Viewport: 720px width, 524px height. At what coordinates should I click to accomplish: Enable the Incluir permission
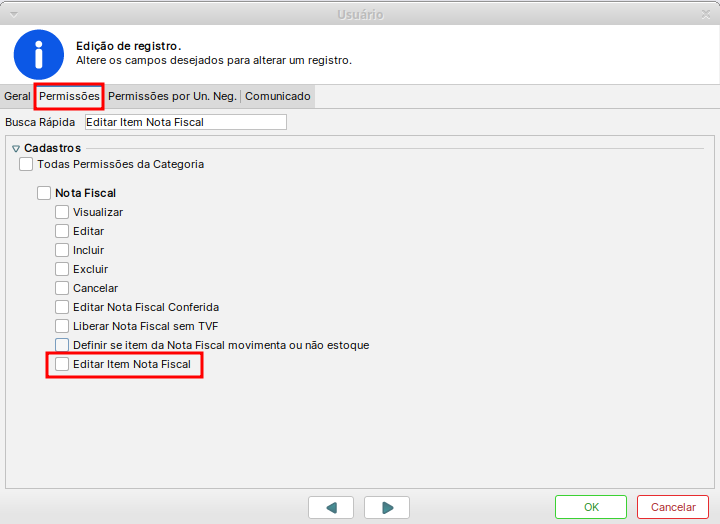point(62,250)
